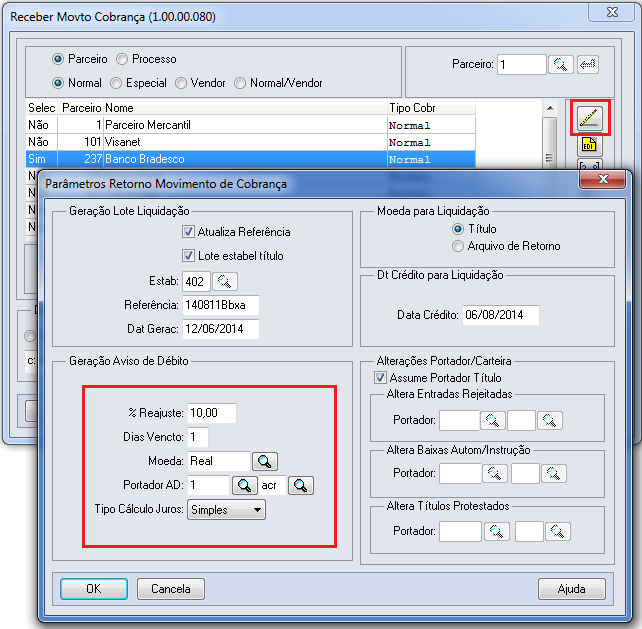Open search magnifier after acr field
642x629 pixels.
[x=301, y=485]
